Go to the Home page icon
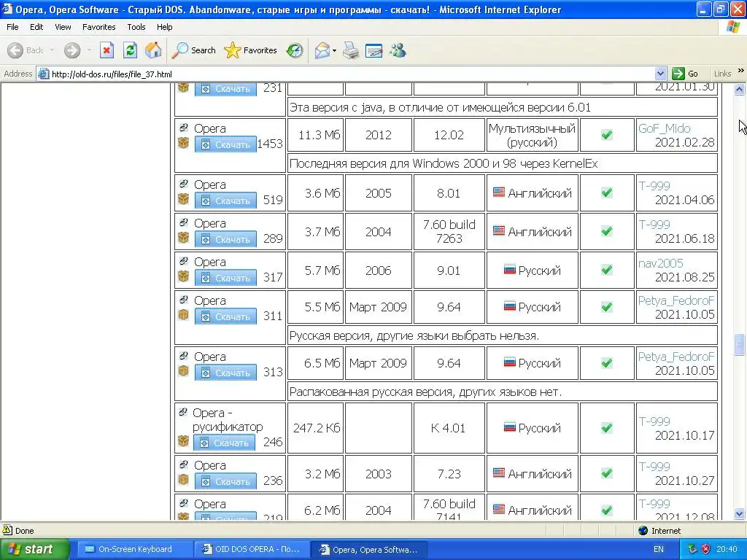This screenshot has height=560, width=747. pyautogui.click(x=153, y=50)
